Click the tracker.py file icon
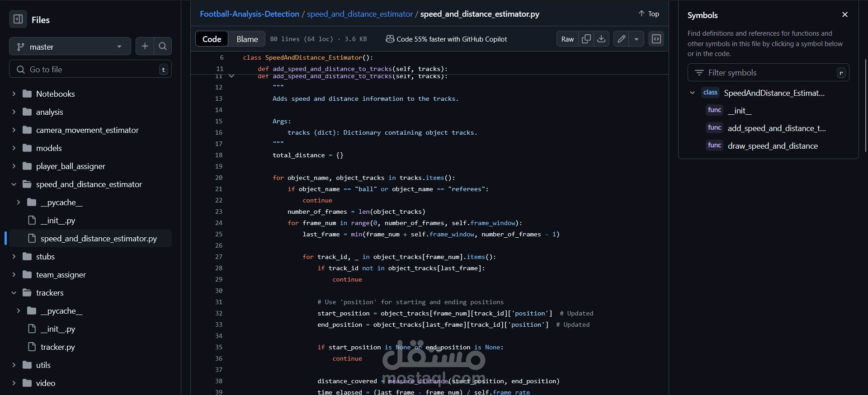Image resolution: width=868 pixels, height=395 pixels. point(32,347)
